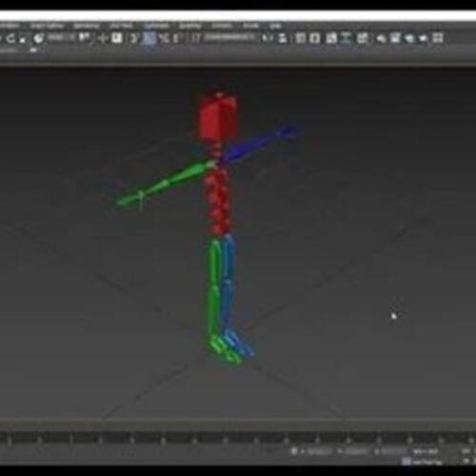Click the X coordinate field in status bar

click(318, 451)
